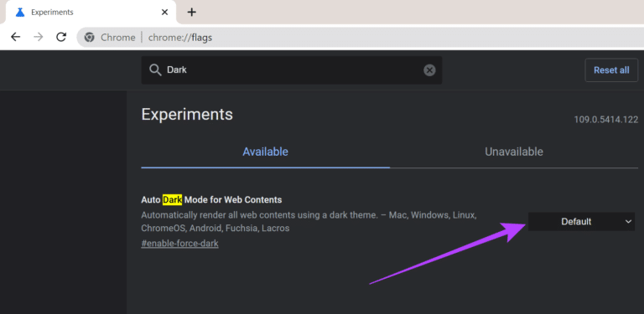The image size is (644, 314).
Task: Click the browser back arrow
Action: click(x=15, y=38)
